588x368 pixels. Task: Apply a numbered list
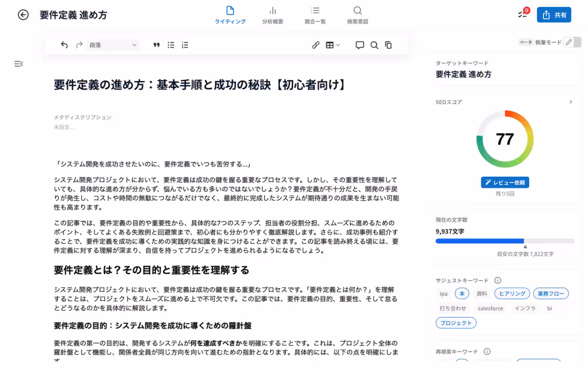click(x=185, y=45)
